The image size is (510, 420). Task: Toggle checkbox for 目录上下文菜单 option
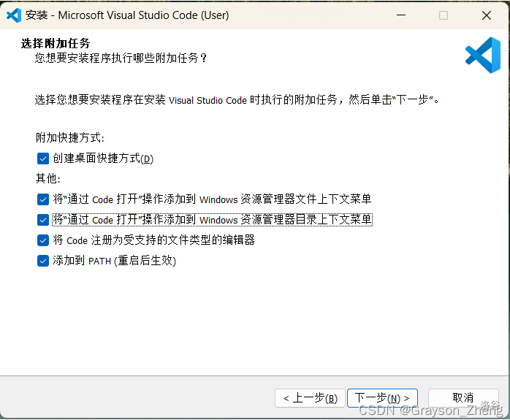[43, 220]
